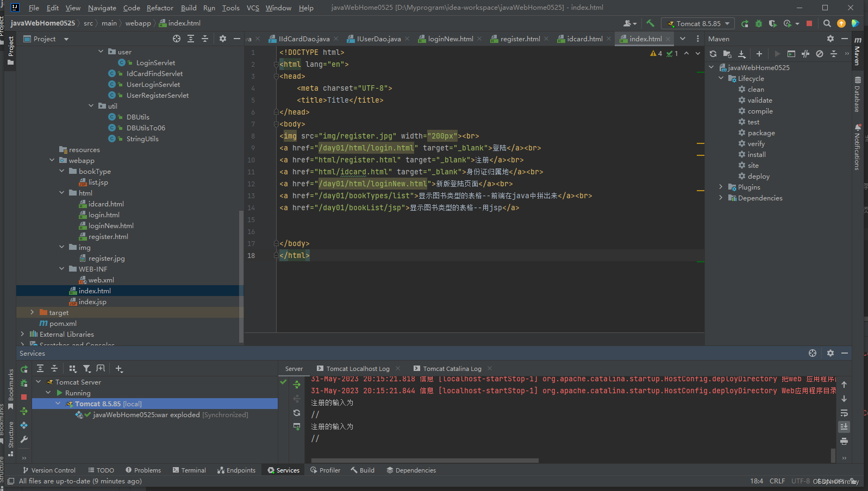Expand External Libraries node
The height and width of the screenshot is (491, 868).
point(22,334)
